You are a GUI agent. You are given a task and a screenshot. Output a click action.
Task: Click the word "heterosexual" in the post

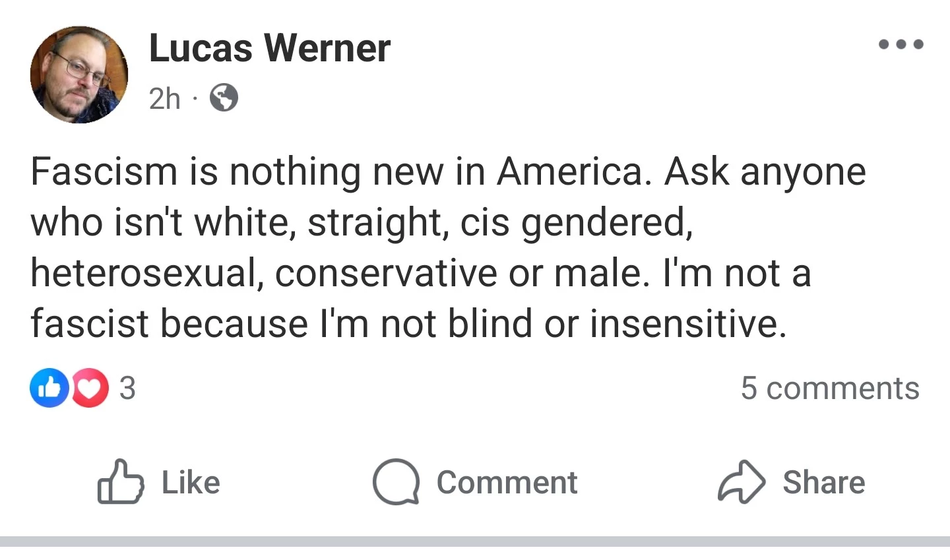(142, 273)
